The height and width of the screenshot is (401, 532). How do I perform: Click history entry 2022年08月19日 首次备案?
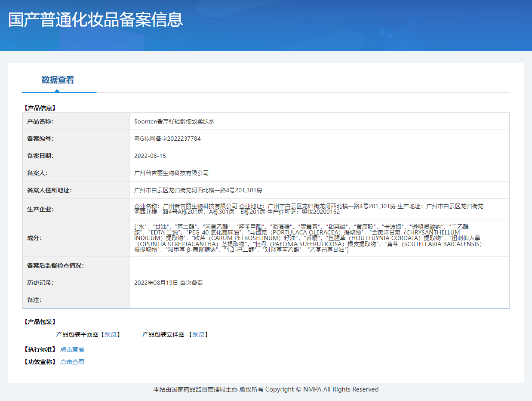click(168, 283)
